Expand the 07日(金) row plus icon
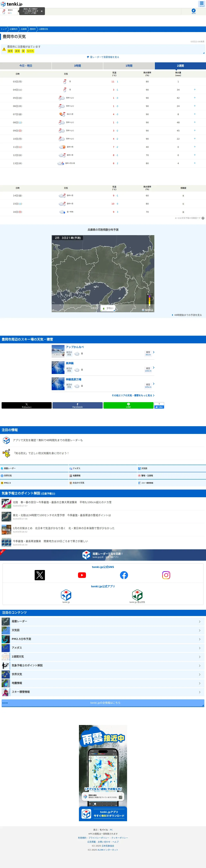The width and height of the screenshot is (206, 868). coord(195,114)
